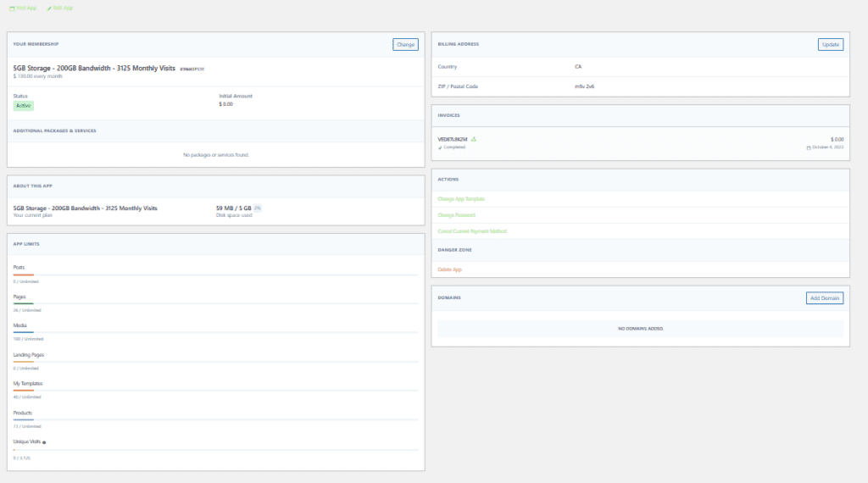This screenshot has width=868, height=483.
Task: Click the Delete App danger link
Action: (x=449, y=269)
